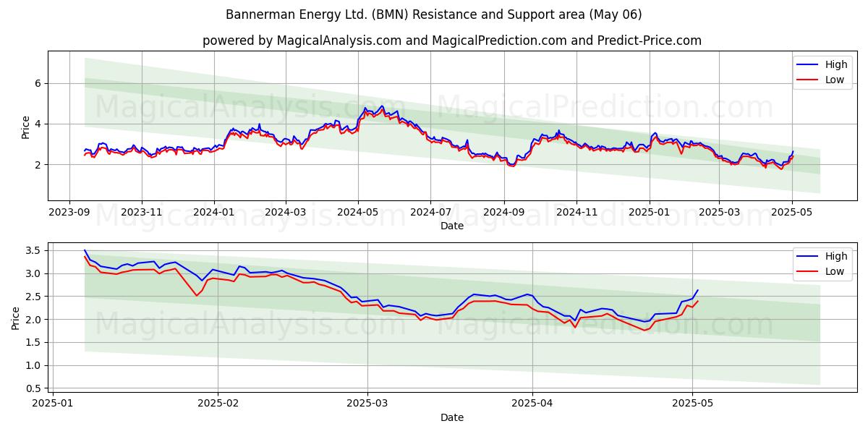Viewport: 868px width, 434px height.
Task: Click the final May 2025 data point of the lower chart's High line
Action: pos(697,290)
